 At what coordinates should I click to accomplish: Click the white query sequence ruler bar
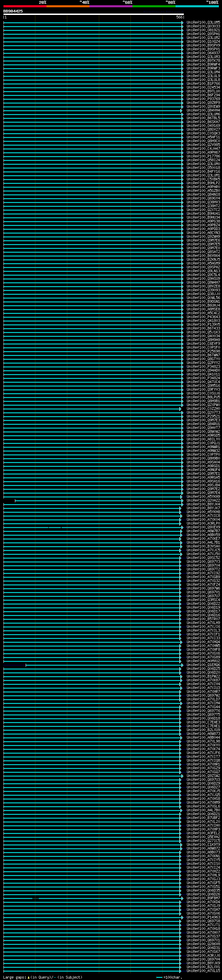click(x=94, y=14)
